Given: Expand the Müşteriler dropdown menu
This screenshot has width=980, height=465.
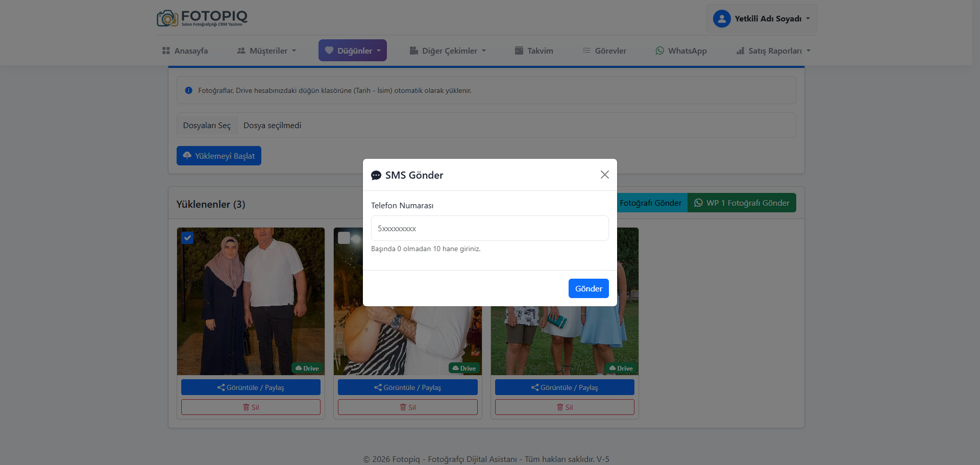Looking at the screenshot, I should [266, 51].
